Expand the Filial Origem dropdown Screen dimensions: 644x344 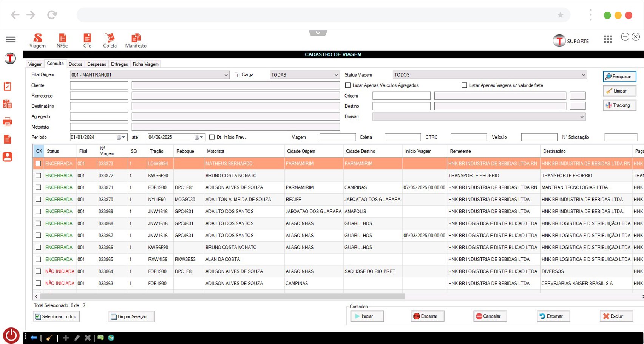click(226, 75)
